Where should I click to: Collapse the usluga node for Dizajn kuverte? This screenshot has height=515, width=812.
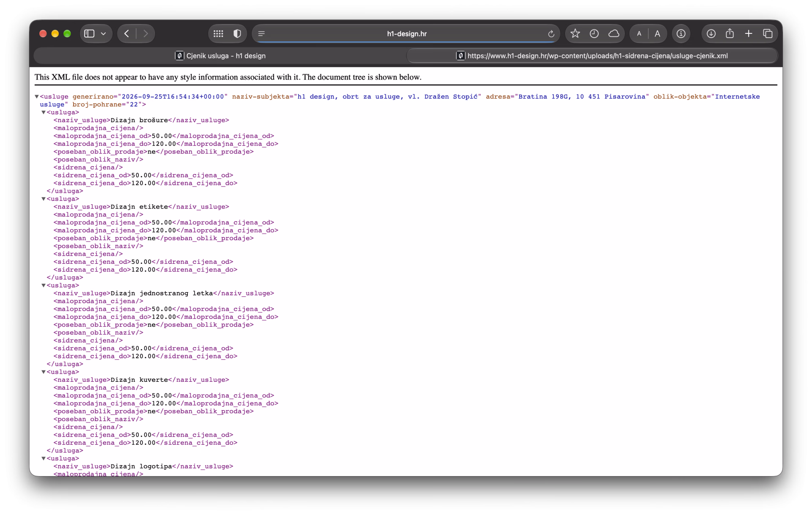pyautogui.click(x=44, y=372)
